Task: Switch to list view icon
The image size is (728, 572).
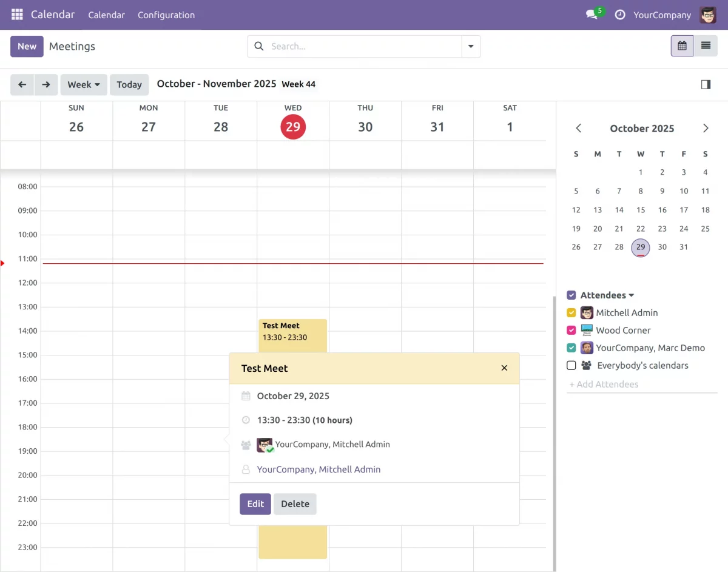Action: (704, 45)
